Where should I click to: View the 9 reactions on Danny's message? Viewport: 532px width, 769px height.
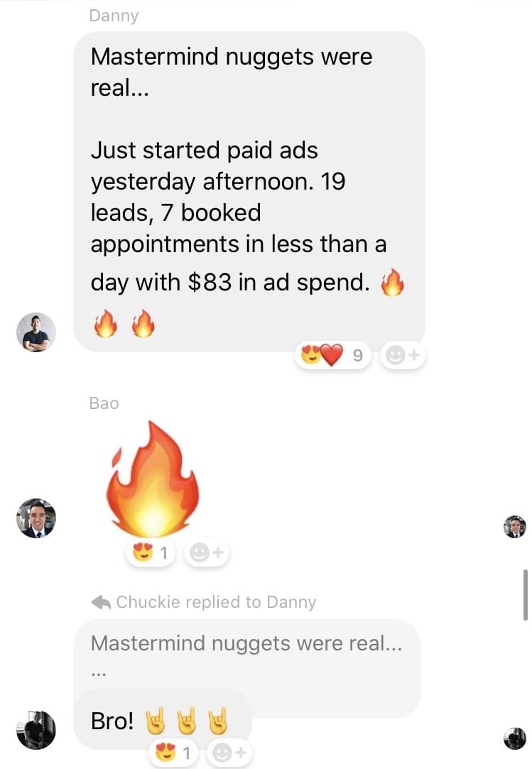pos(332,354)
